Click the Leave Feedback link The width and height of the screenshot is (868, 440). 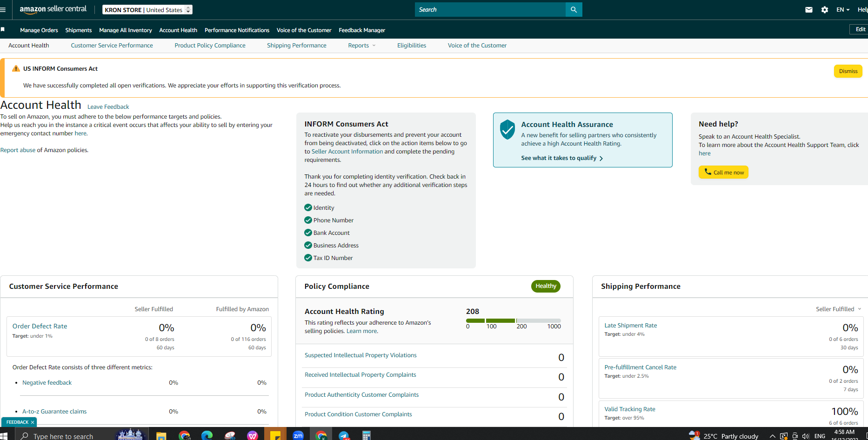pos(108,107)
